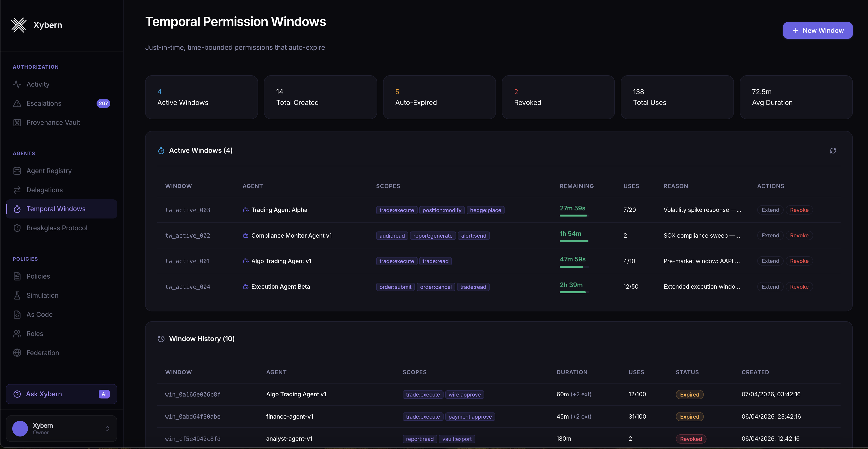
Task: Click the Xybern logo icon
Action: (19, 25)
